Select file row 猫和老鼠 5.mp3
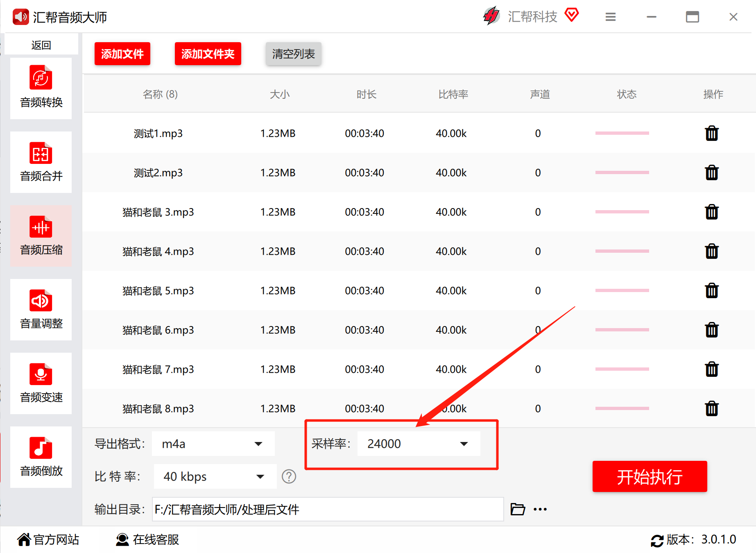Image resolution: width=756 pixels, height=553 pixels. [419, 290]
